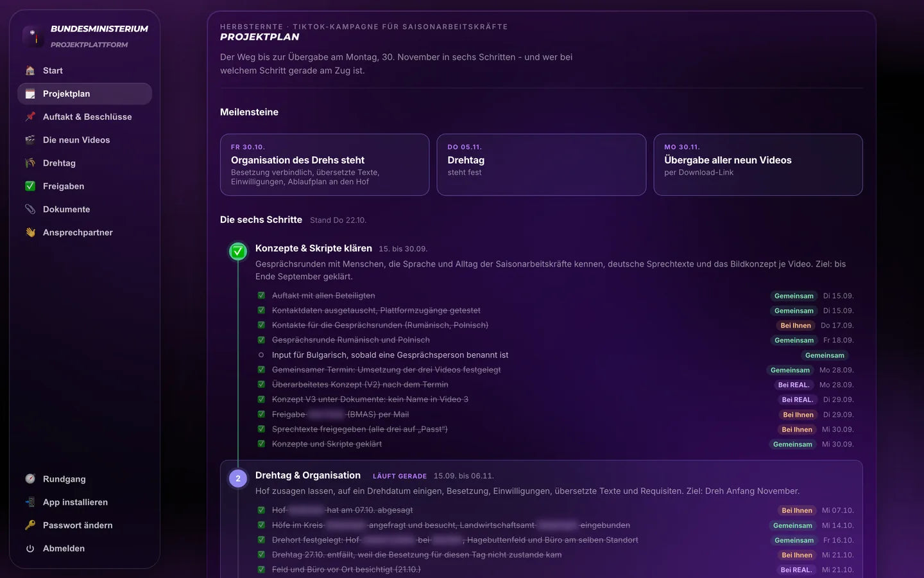Screen dimensions: 924x578
Task: Open Ansprechpartner contacts page
Action: point(85,232)
